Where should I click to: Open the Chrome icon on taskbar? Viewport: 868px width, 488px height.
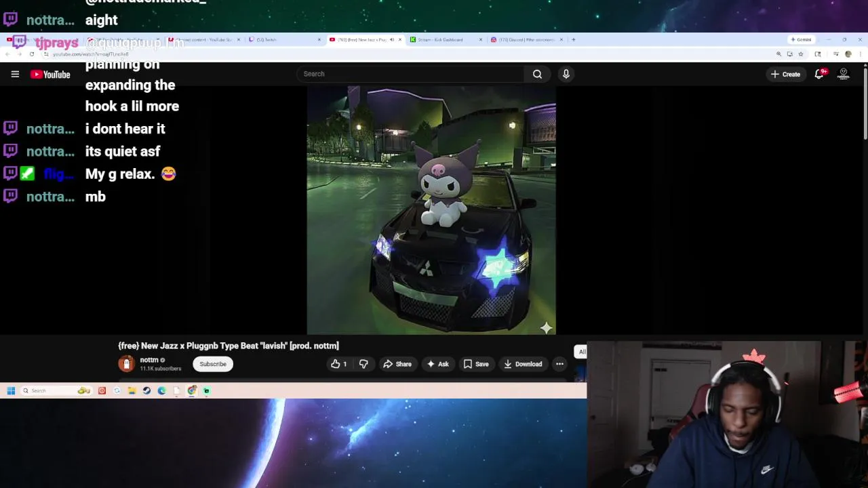point(192,390)
